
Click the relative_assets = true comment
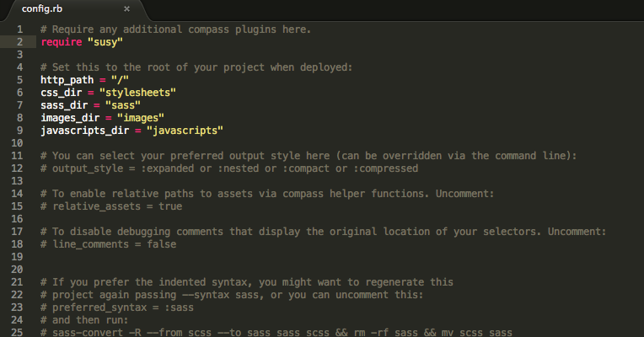[111, 206]
